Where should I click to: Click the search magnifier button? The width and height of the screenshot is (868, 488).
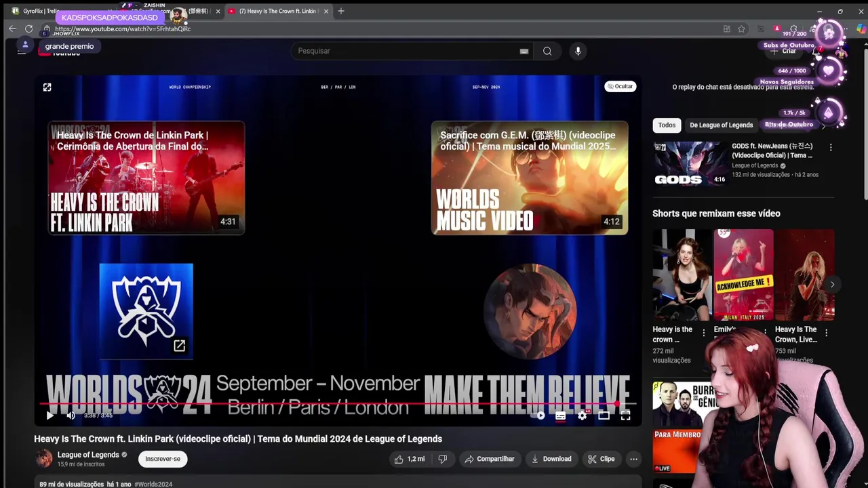547,51
